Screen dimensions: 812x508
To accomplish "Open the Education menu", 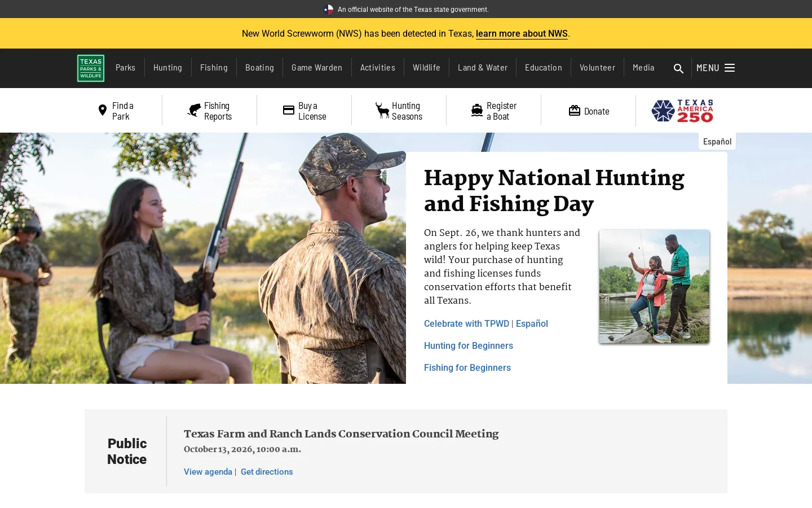I will point(544,68).
